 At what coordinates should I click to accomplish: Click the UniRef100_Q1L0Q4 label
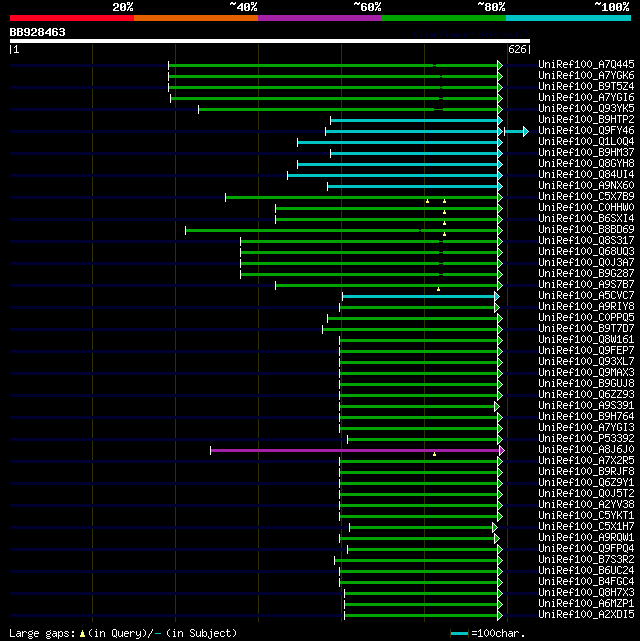click(586, 142)
